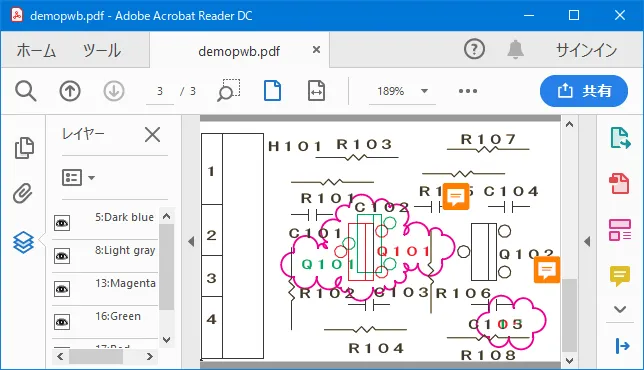Click the fit width scrolling icon

click(316, 91)
